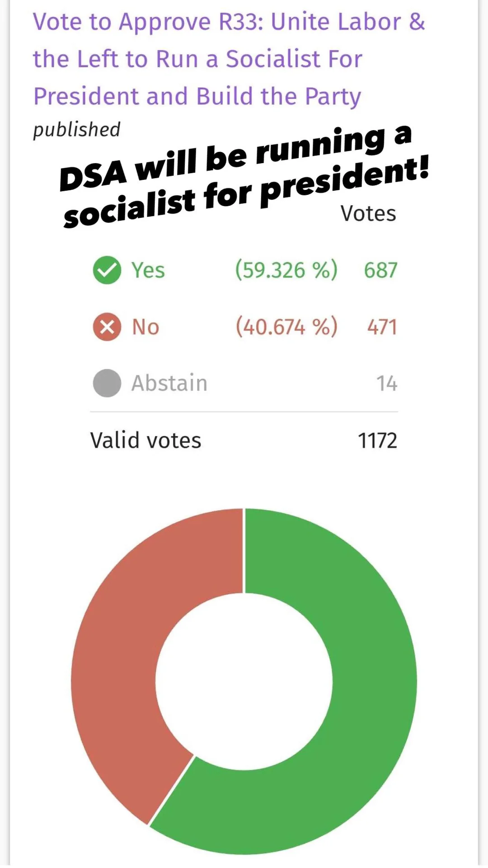Click the grey Abstain circle icon
Viewport: 488px width, 868px height.
[x=107, y=383]
